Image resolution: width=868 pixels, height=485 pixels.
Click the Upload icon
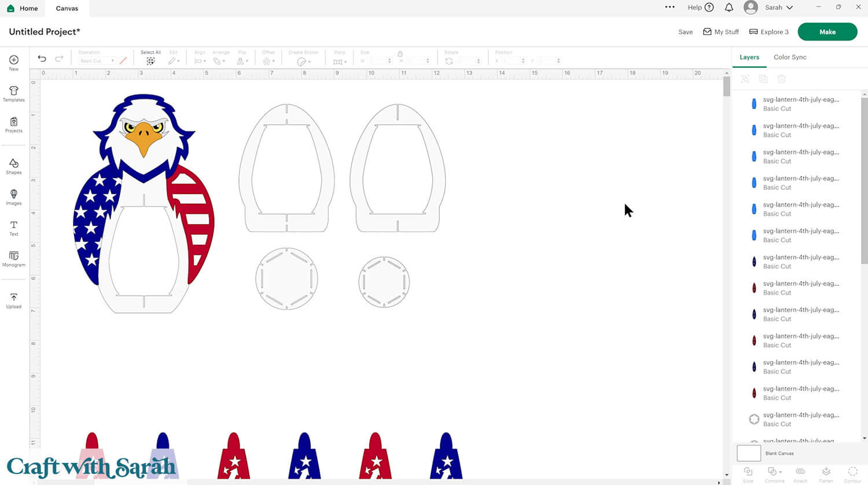pos(14,301)
